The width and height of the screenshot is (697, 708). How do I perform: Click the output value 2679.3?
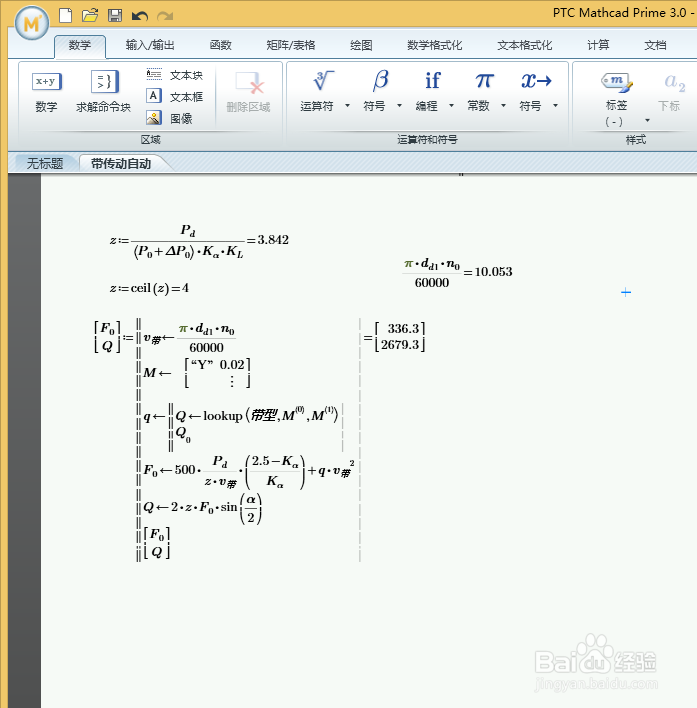[400, 345]
